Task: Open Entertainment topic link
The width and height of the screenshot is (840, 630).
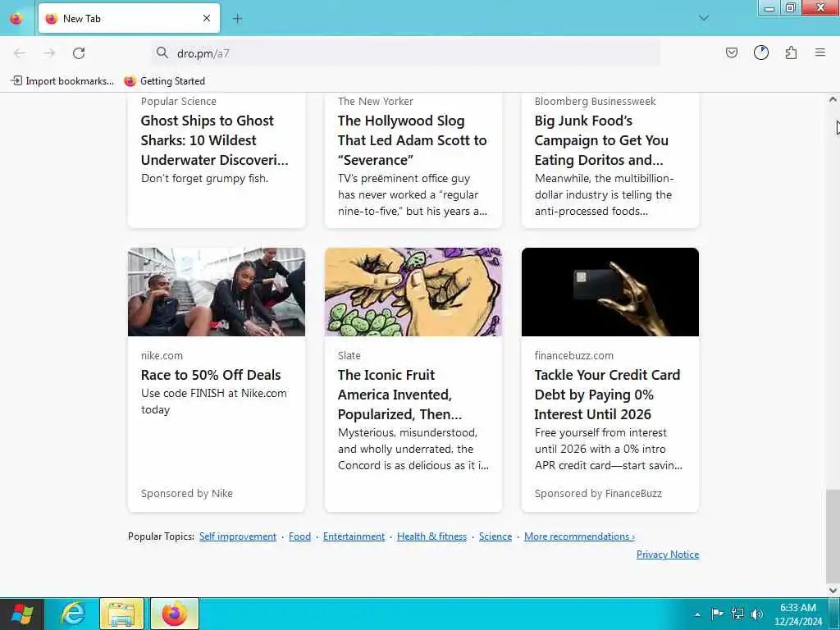Action: click(354, 536)
